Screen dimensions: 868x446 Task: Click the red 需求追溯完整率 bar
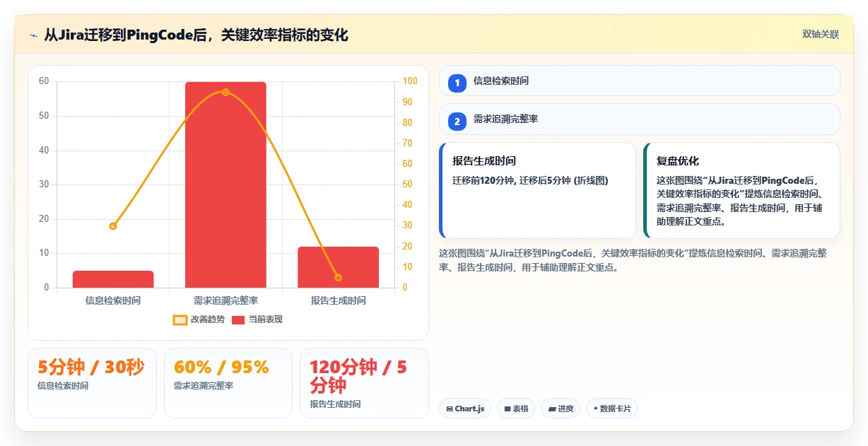[225, 184]
